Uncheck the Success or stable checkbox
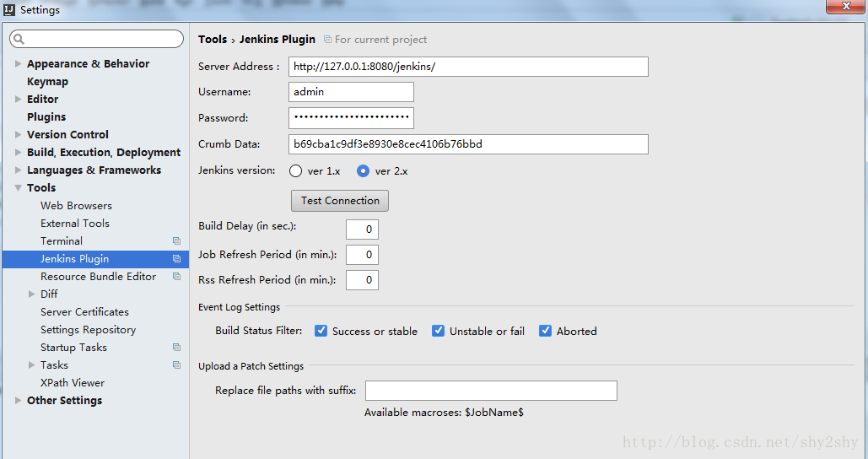The height and width of the screenshot is (459, 868). 321,331
